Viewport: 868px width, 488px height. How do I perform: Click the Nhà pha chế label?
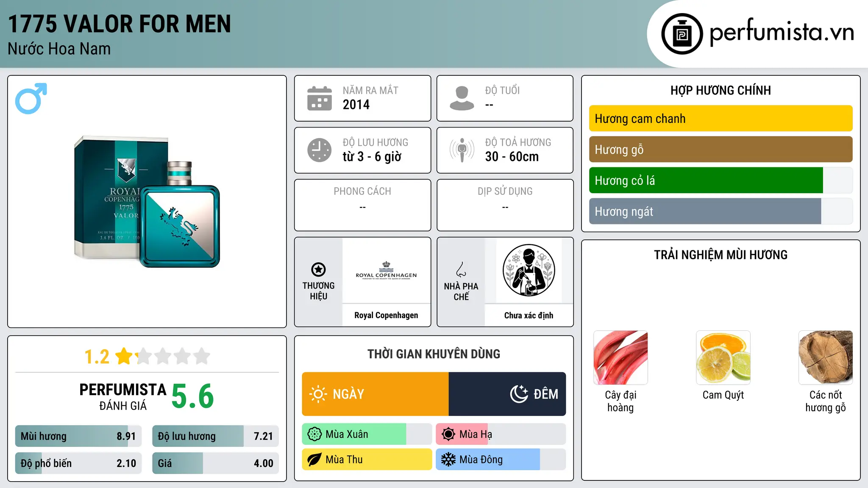(x=461, y=291)
